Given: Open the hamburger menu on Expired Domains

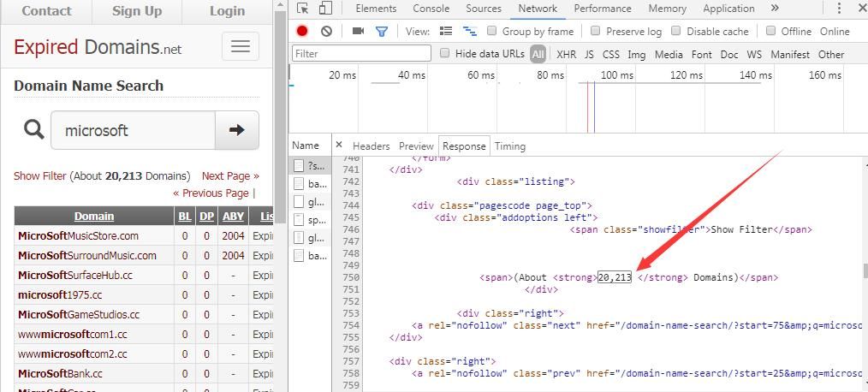Looking at the screenshot, I should pos(241,46).
